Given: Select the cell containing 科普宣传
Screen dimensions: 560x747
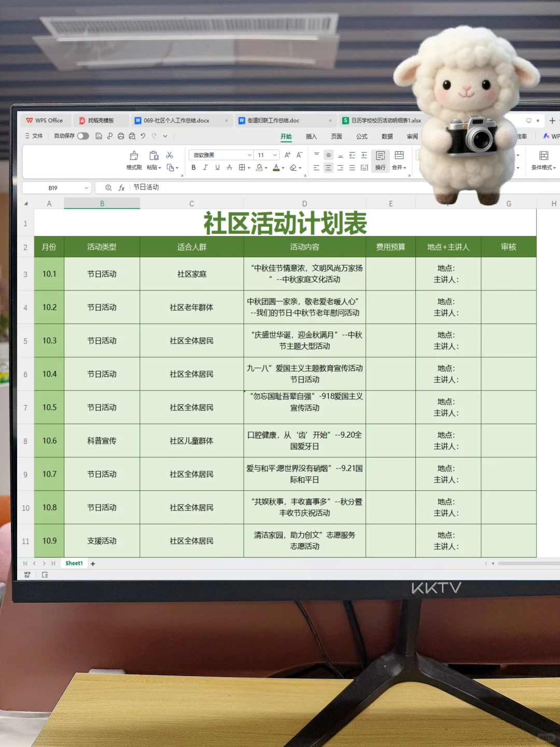Looking at the screenshot, I should coord(102,441).
